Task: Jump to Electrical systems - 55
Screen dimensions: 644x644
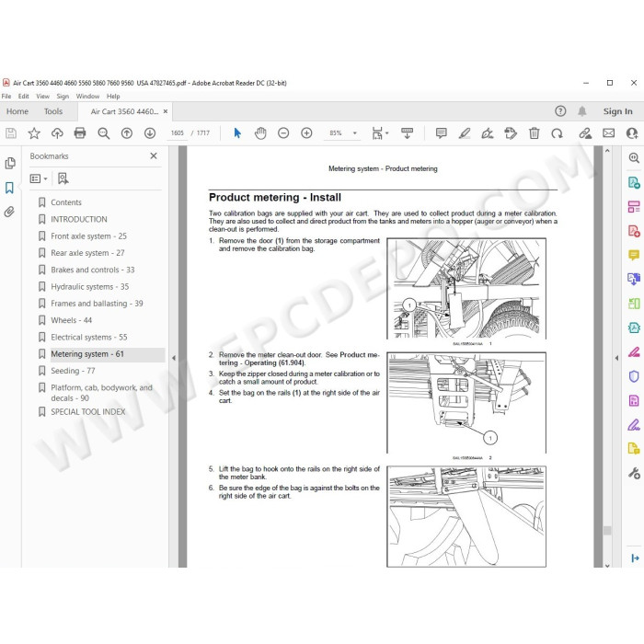Action: (x=88, y=338)
